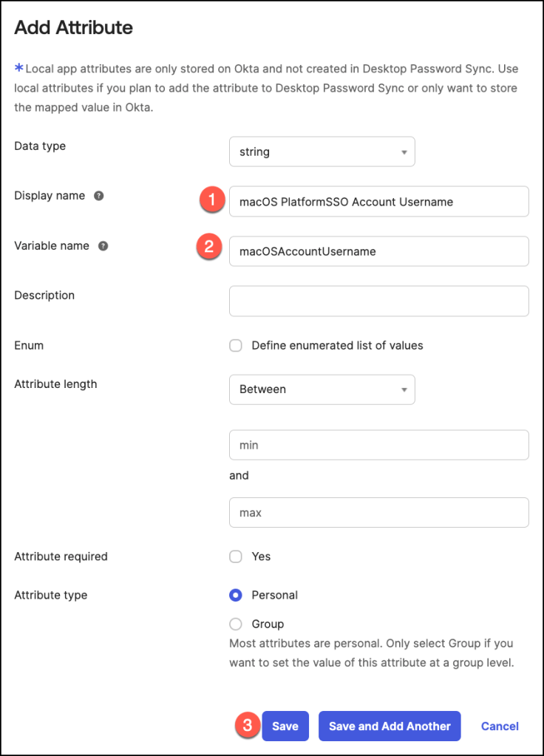544x756 pixels.
Task: Click the red step 3 marker
Action: coord(248,725)
